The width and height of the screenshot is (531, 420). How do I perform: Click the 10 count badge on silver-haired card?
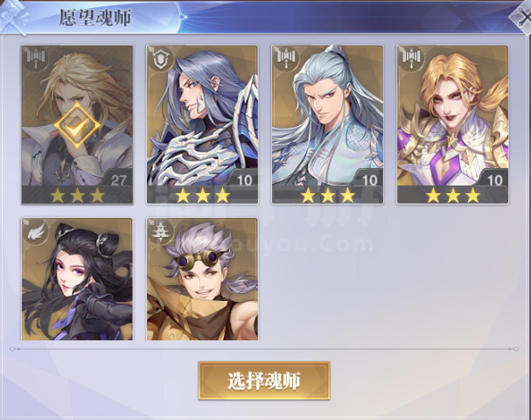click(369, 180)
